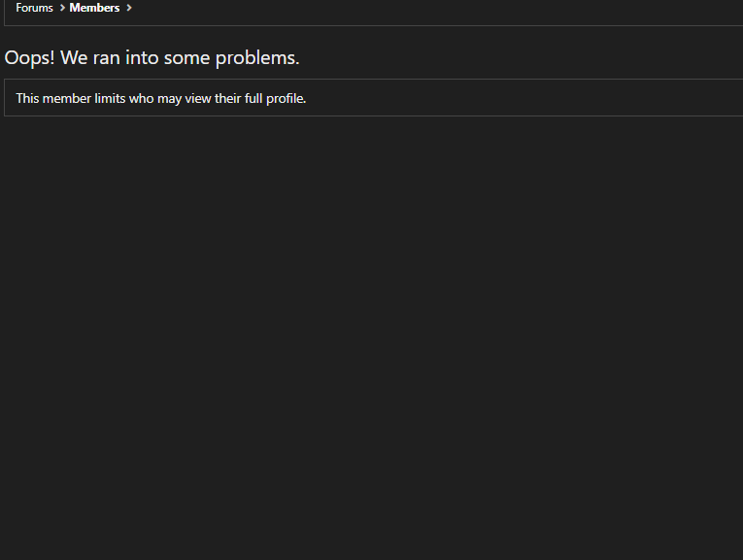Click the word 'Oops!' in the heading
The width and height of the screenshot is (743, 560).
(x=29, y=58)
